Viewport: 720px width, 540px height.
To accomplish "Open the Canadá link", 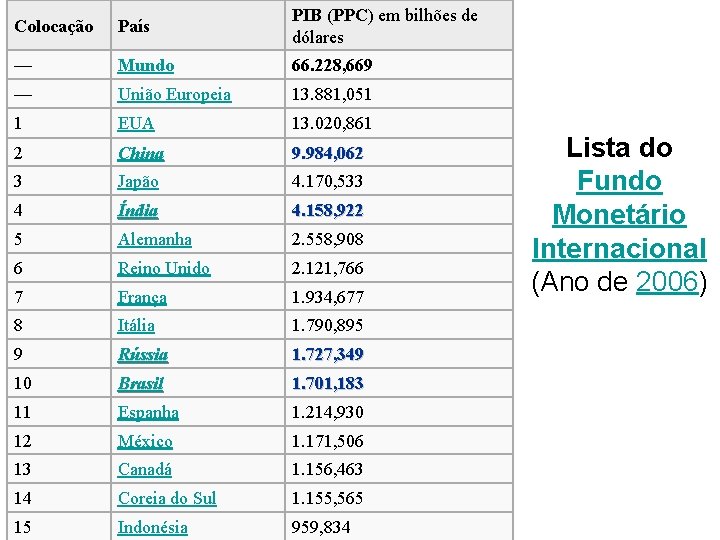I will (145, 469).
